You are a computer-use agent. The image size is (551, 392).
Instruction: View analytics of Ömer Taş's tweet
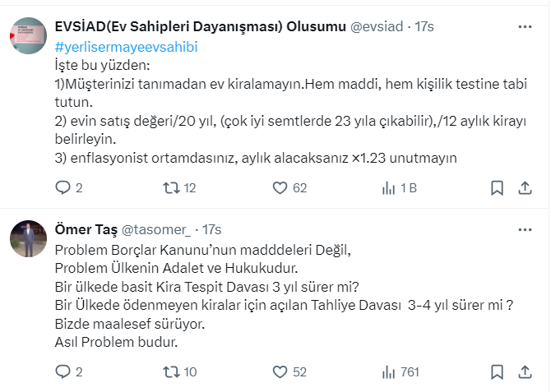pyautogui.click(x=388, y=372)
